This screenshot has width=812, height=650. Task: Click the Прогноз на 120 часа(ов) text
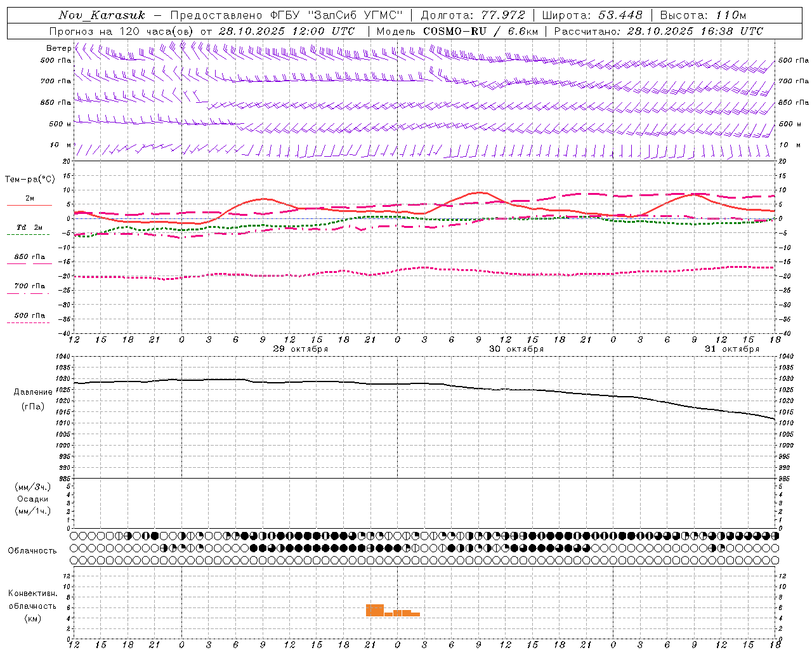click(x=122, y=31)
